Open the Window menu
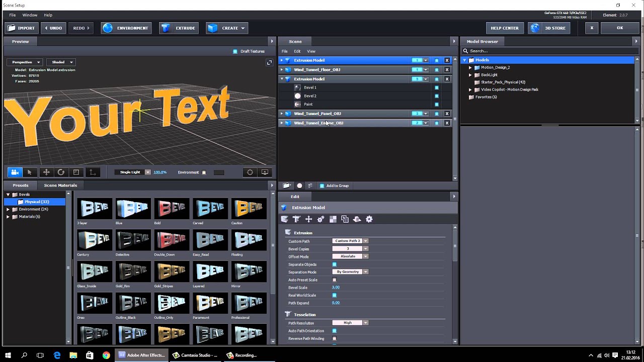Screen dimensions: 644x362 pyautogui.click(x=30, y=15)
